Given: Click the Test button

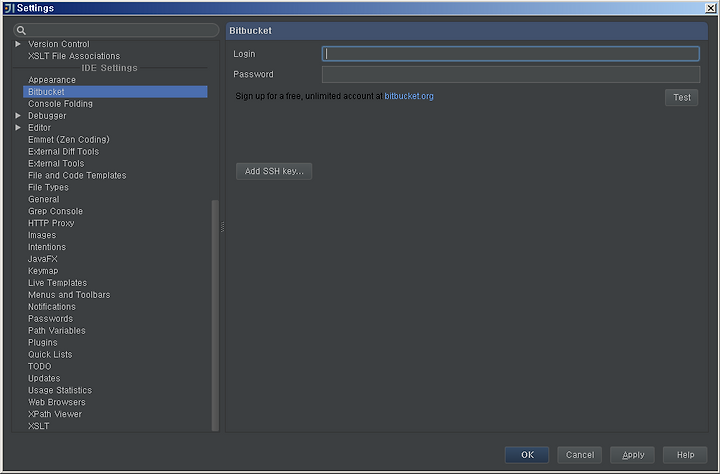Looking at the screenshot, I should [x=681, y=97].
